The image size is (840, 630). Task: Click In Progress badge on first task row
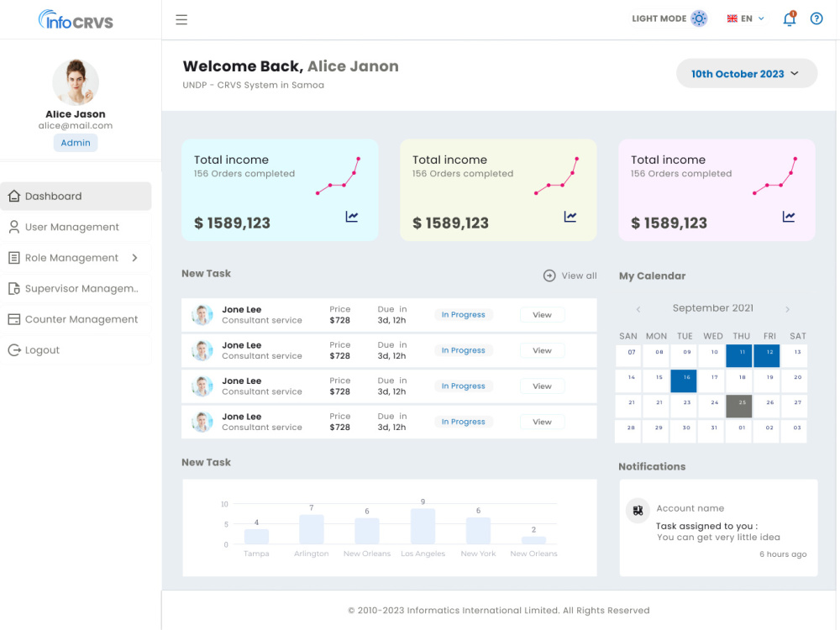[x=464, y=315]
